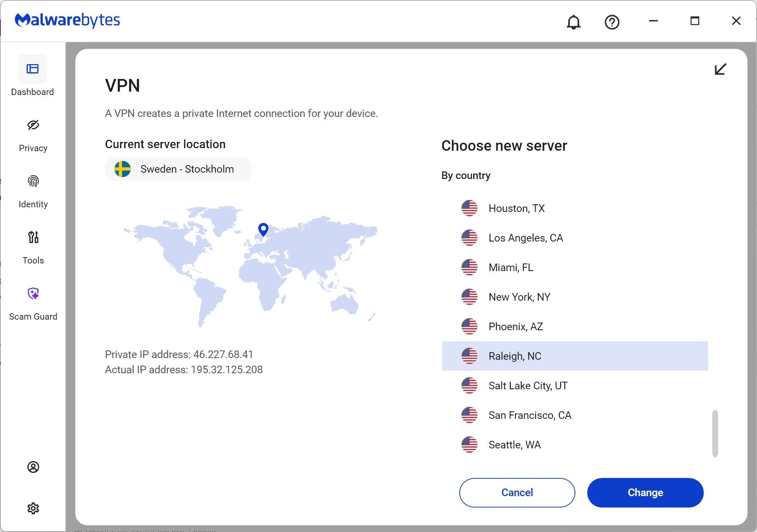Open the account profile icon
The height and width of the screenshot is (532, 757).
point(33,467)
